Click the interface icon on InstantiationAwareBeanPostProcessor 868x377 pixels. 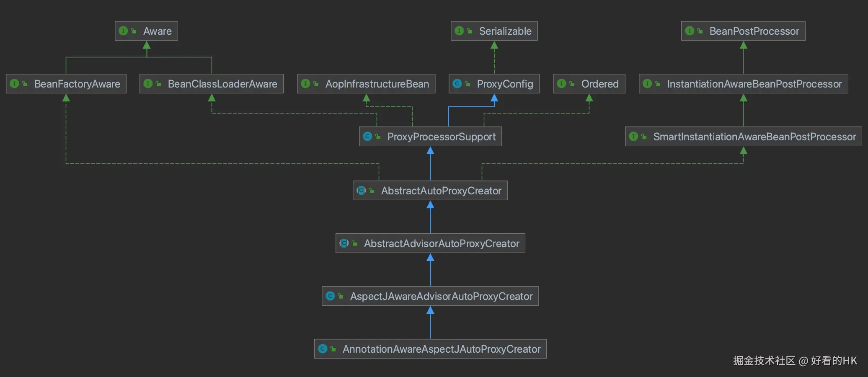click(x=648, y=84)
